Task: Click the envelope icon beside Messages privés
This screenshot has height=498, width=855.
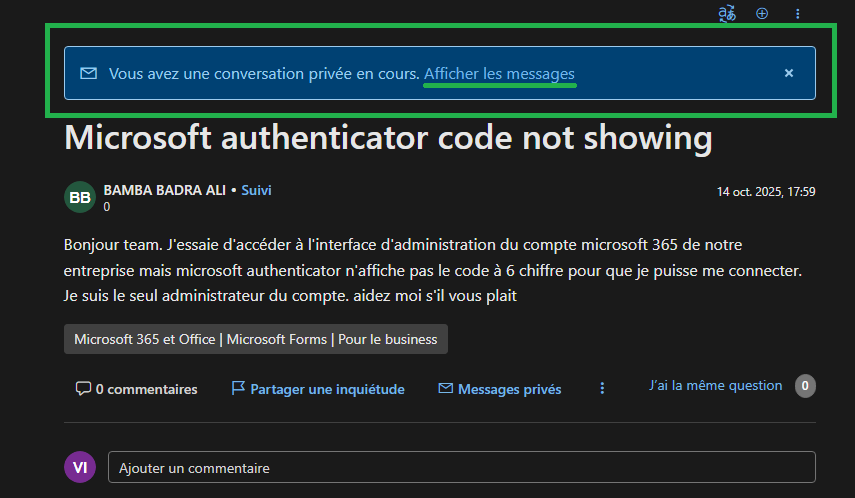Action: tap(445, 388)
